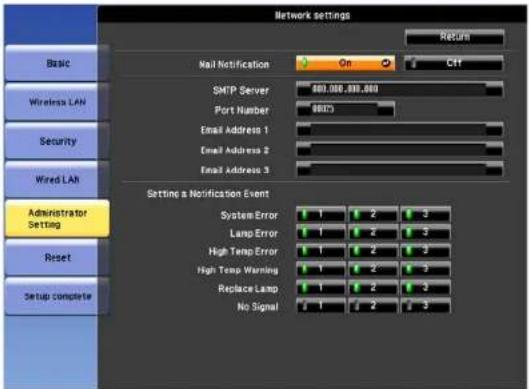Select the Administrator Setting tab

57,219
